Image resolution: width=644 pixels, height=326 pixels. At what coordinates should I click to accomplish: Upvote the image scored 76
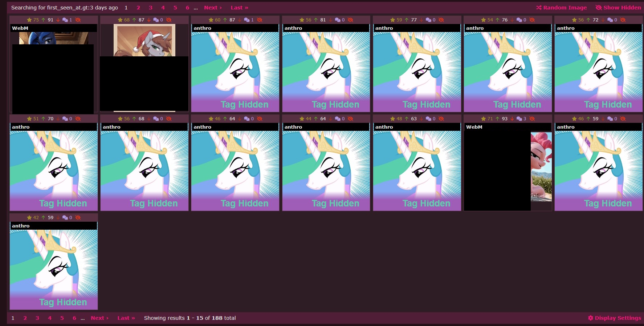click(x=497, y=20)
